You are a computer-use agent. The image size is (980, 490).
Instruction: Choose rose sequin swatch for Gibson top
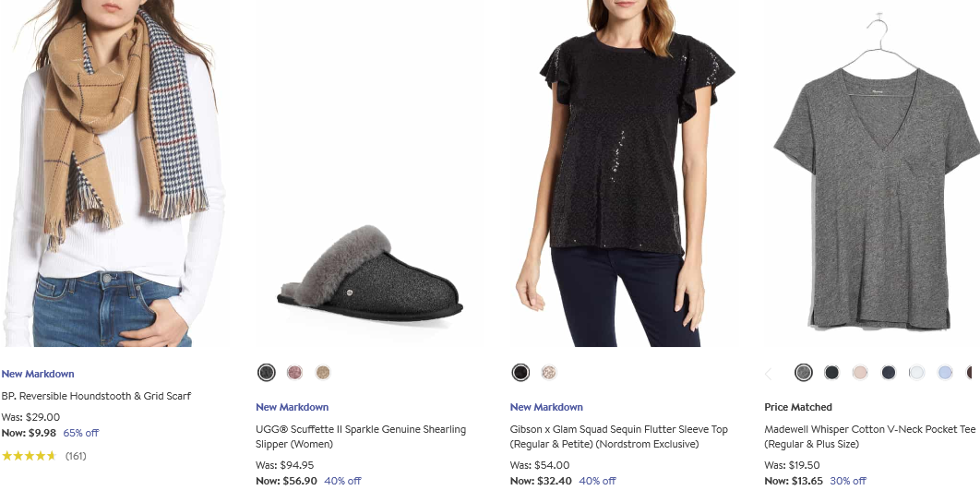click(x=549, y=373)
